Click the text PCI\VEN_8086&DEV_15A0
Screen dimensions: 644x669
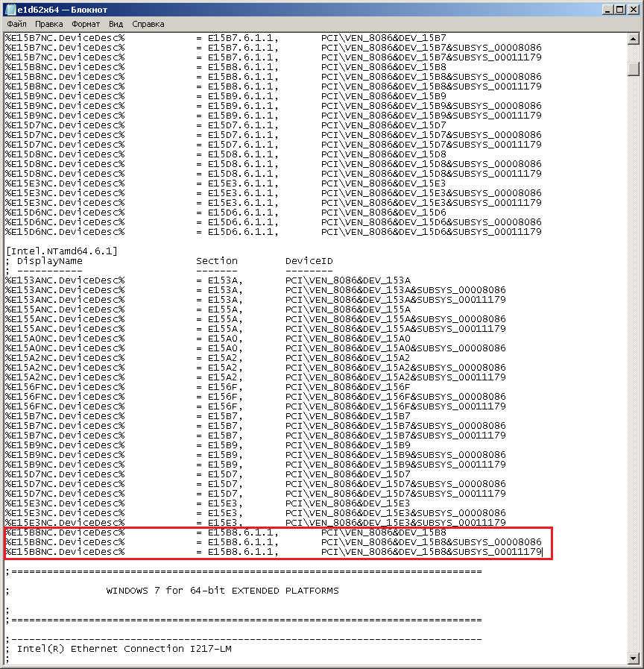click(x=348, y=339)
